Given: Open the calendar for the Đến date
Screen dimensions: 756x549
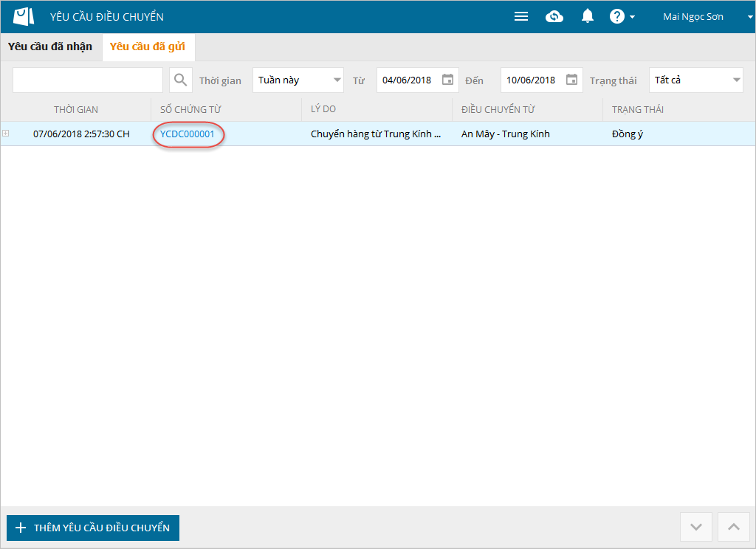Looking at the screenshot, I should click(x=571, y=80).
